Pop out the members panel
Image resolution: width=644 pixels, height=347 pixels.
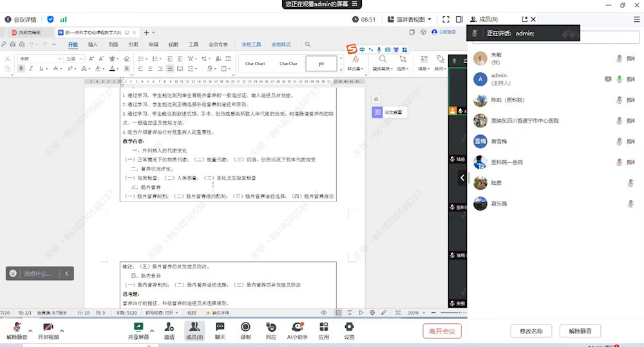click(x=524, y=19)
